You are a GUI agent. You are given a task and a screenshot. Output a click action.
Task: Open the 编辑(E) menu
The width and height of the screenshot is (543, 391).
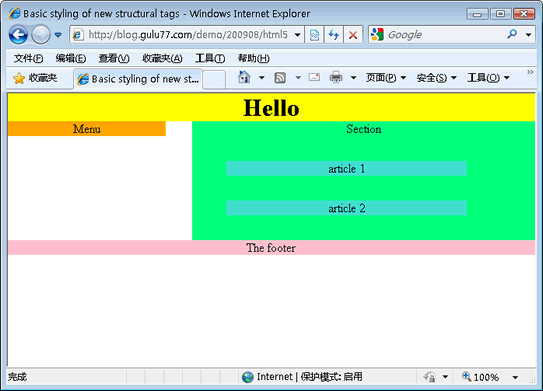[71, 58]
